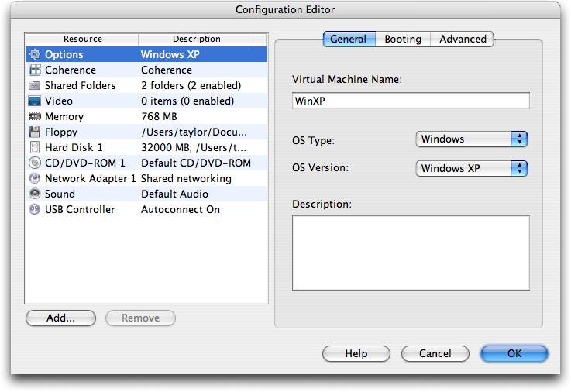The image size is (571, 392).
Task: Click the 'Autoconnect On' description
Action: [x=181, y=210]
